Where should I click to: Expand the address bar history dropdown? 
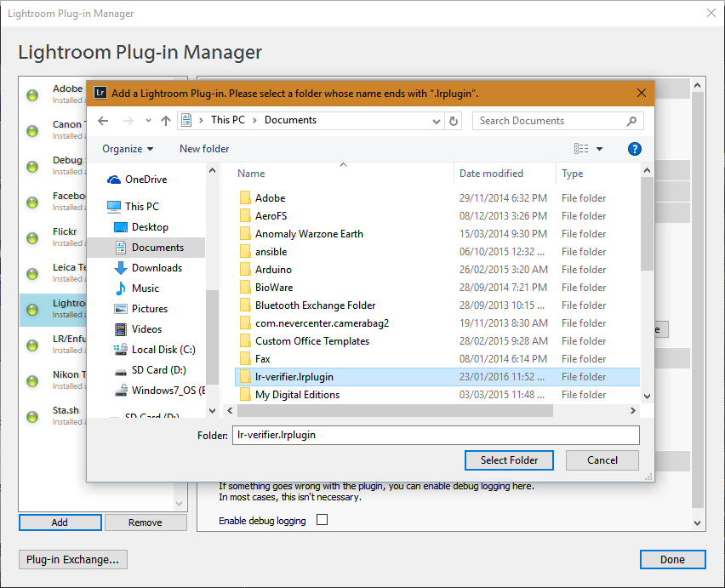436,121
